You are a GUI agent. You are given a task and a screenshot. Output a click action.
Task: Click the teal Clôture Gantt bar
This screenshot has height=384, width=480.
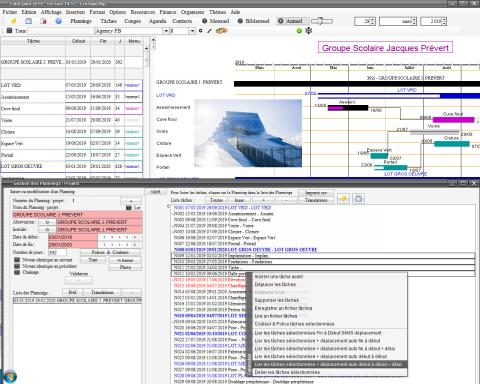click(452, 144)
